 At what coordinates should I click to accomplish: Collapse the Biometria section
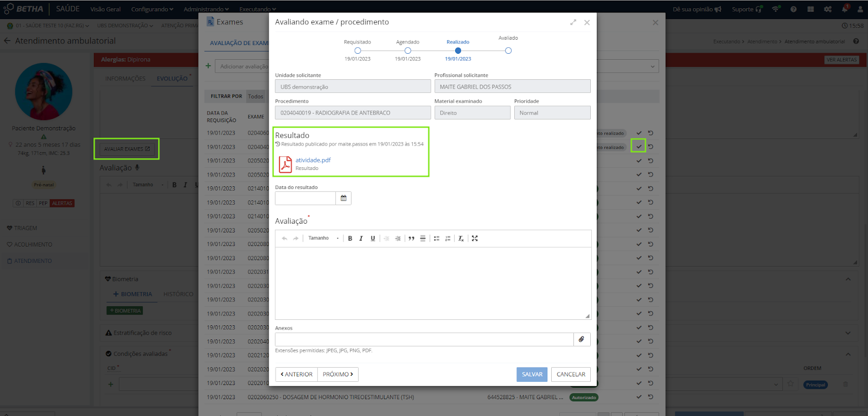point(848,279)
